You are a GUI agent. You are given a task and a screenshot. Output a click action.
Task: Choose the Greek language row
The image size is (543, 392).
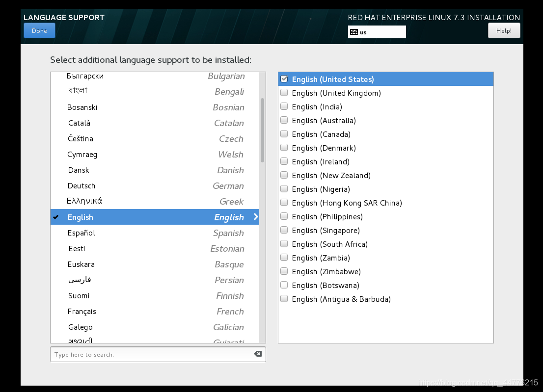pyautogui.click(x=155, y=201)
